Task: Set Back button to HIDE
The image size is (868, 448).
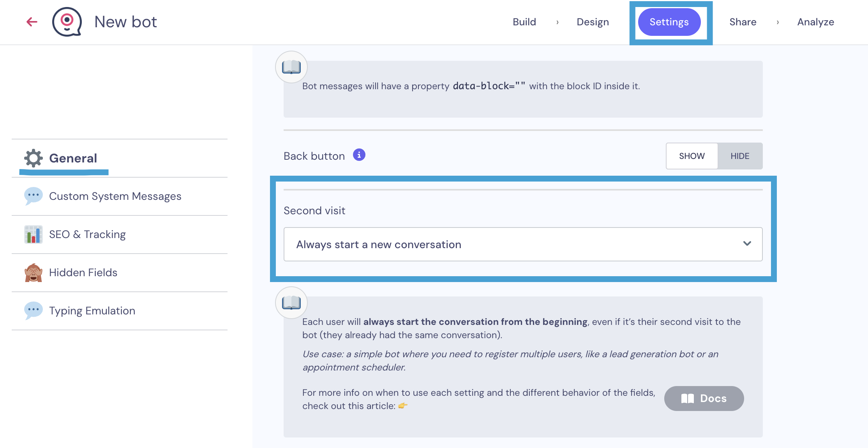Action: click(740, 156)
